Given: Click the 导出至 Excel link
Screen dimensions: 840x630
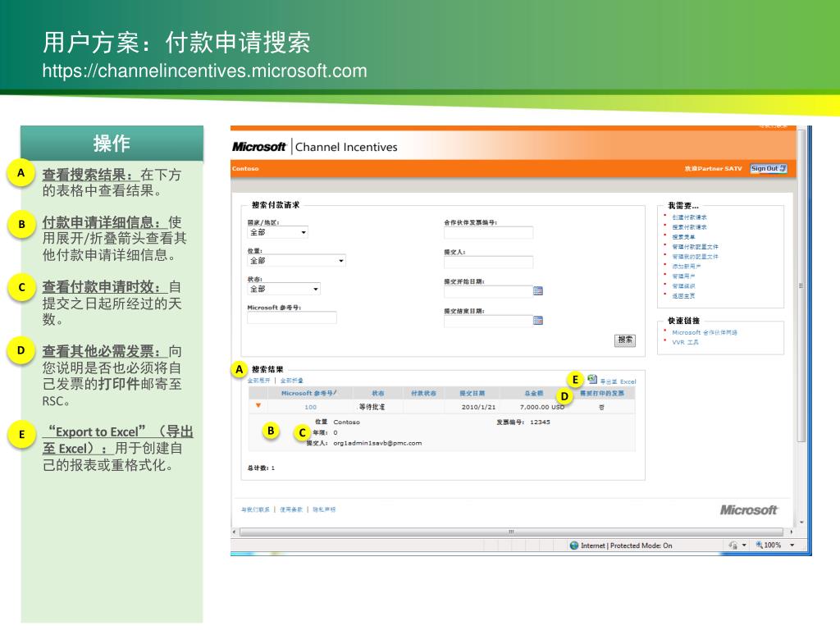Looking at the screenshot, I should pyautogui.click(x=618, y=381).
